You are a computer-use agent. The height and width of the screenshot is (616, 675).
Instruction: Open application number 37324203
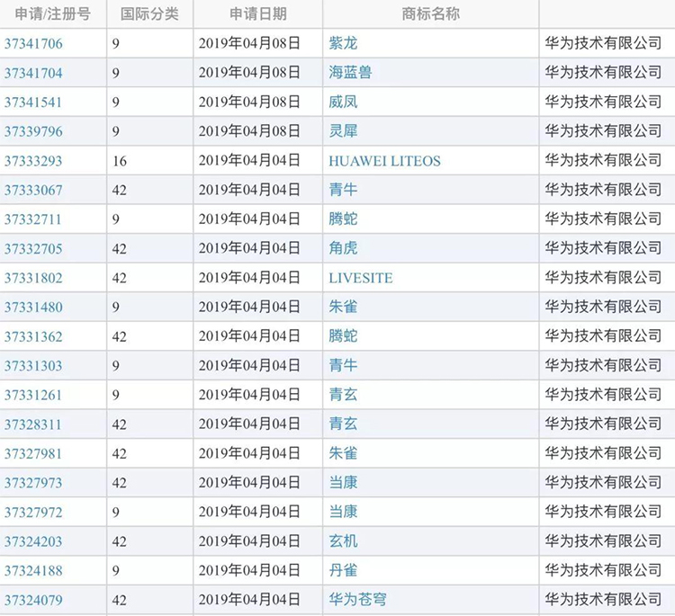coord(33,541)
